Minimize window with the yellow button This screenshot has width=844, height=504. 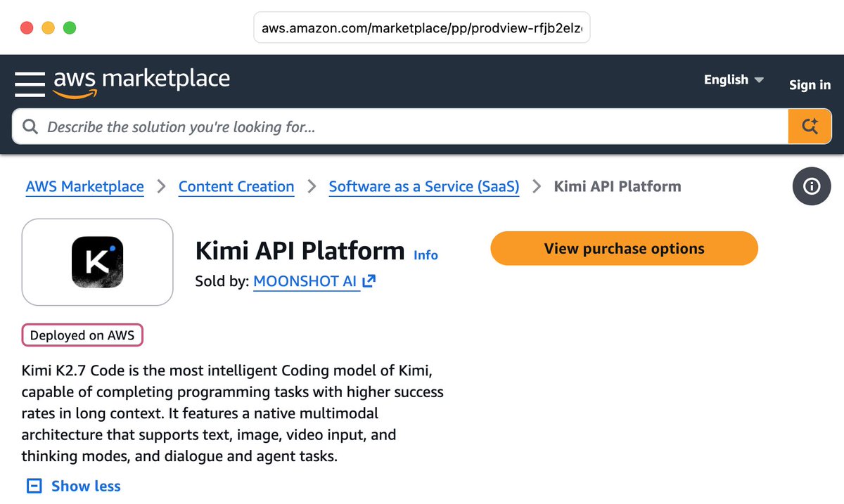(x=49, y=28)
